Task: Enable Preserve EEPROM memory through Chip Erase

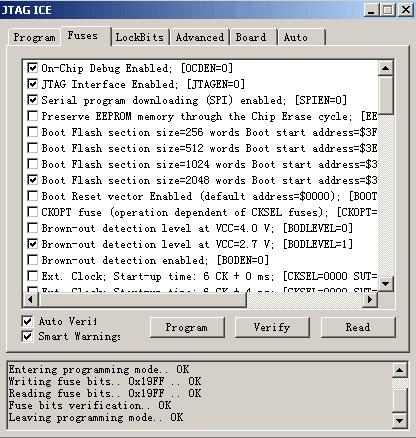Action: click(32, 116)
